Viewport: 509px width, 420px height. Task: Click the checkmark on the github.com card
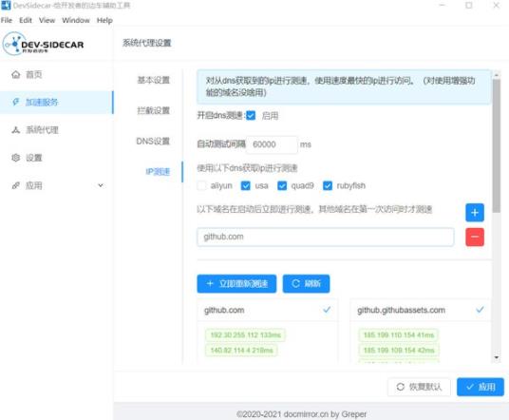tap(327, 310)
